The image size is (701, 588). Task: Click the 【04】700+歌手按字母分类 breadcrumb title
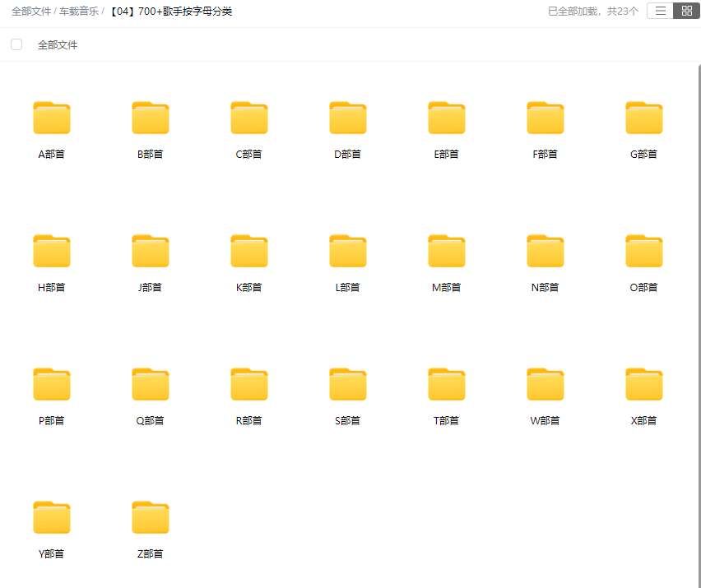pos(171,12)
